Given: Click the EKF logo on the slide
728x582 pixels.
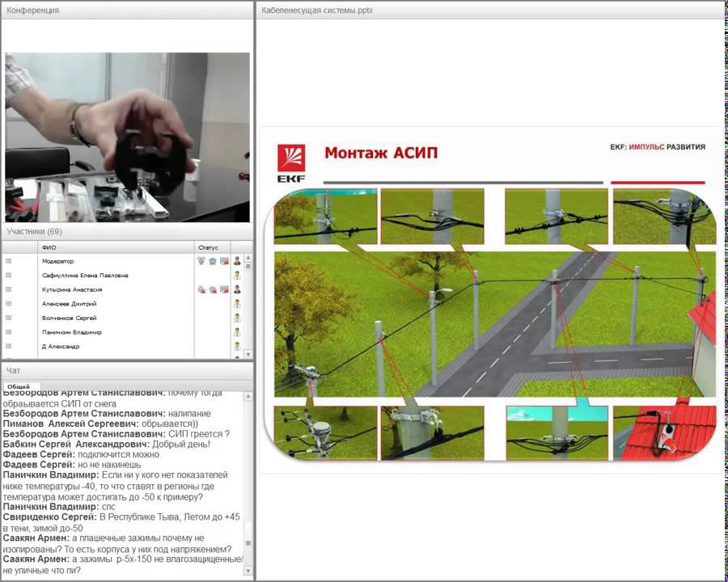Looking at the screenshot, I should (291, 163).
